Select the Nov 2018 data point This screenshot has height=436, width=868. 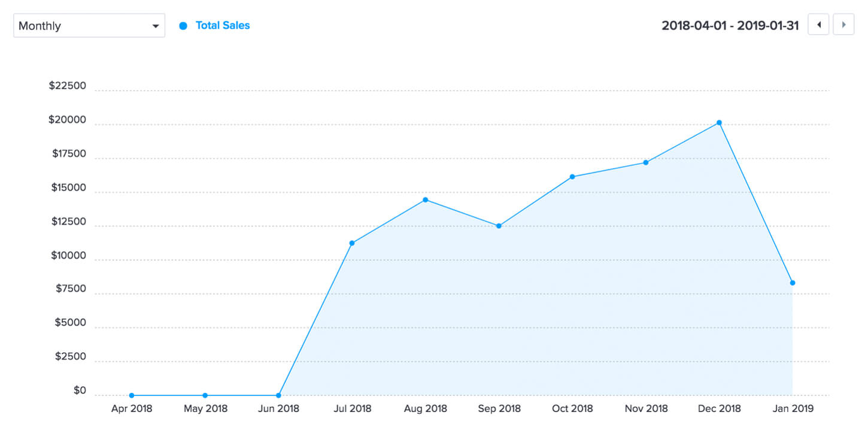pos(645,162)
